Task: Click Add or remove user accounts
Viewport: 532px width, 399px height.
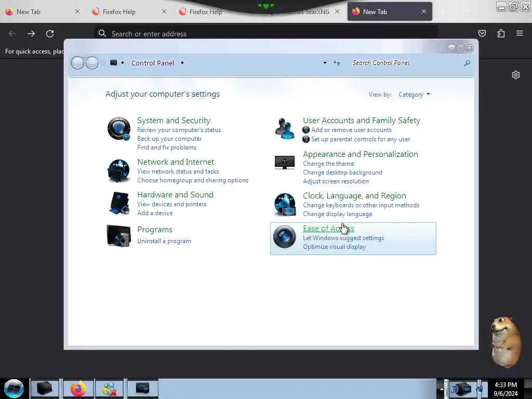Action: click(x=352, y=130)
